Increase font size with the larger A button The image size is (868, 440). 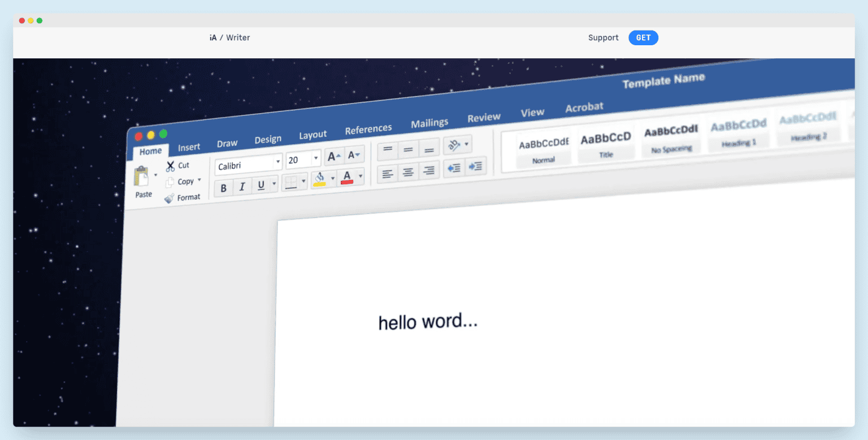click(x=334, y=156)
